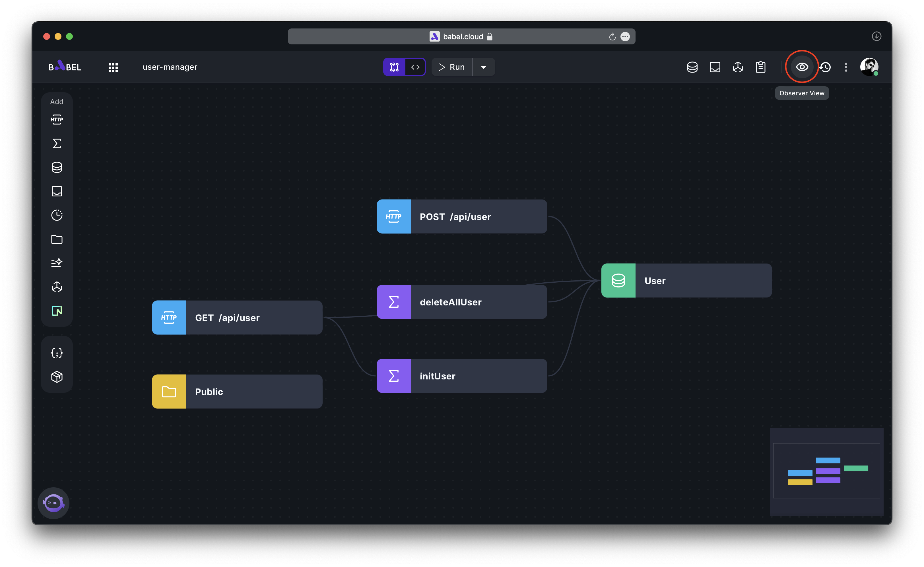Switch to visual graph view mode
Viewport: 924px width, 567px height.
point(395,67)
